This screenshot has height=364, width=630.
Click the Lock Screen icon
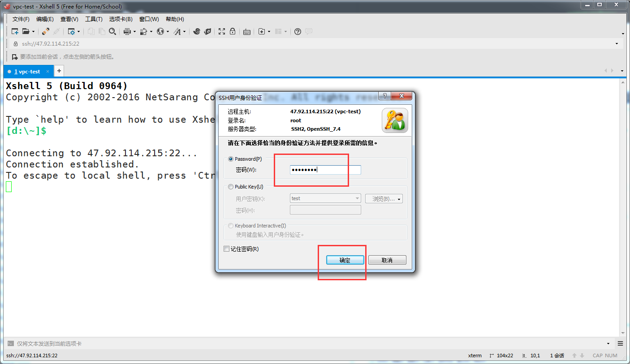[233, 31]
